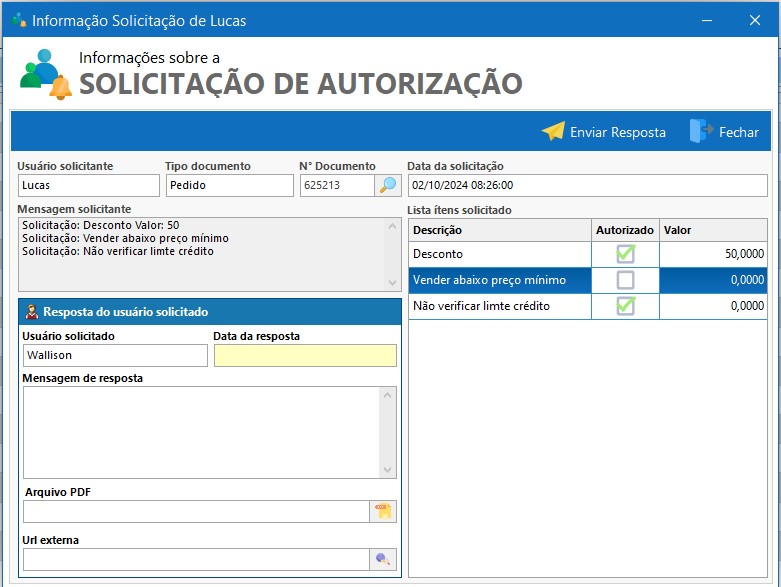Sort list by Descrição column header

(x=500, y=230)
